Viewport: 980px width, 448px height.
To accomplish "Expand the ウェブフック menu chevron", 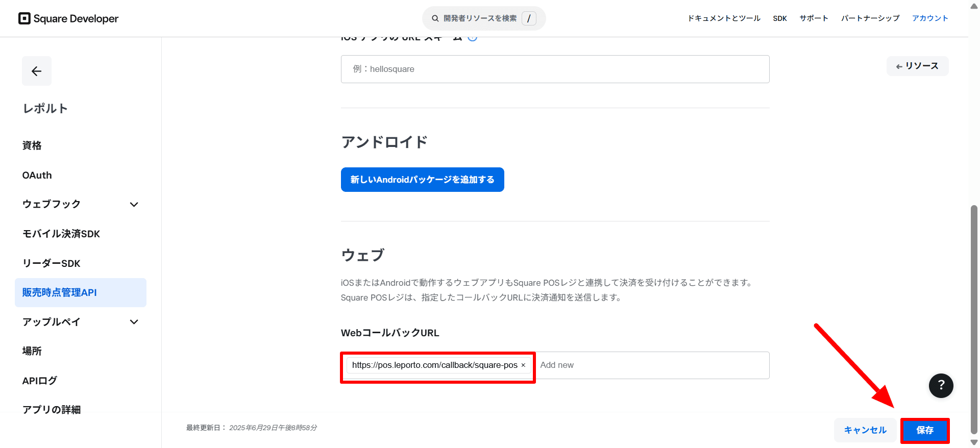I will tap(134, 205).
